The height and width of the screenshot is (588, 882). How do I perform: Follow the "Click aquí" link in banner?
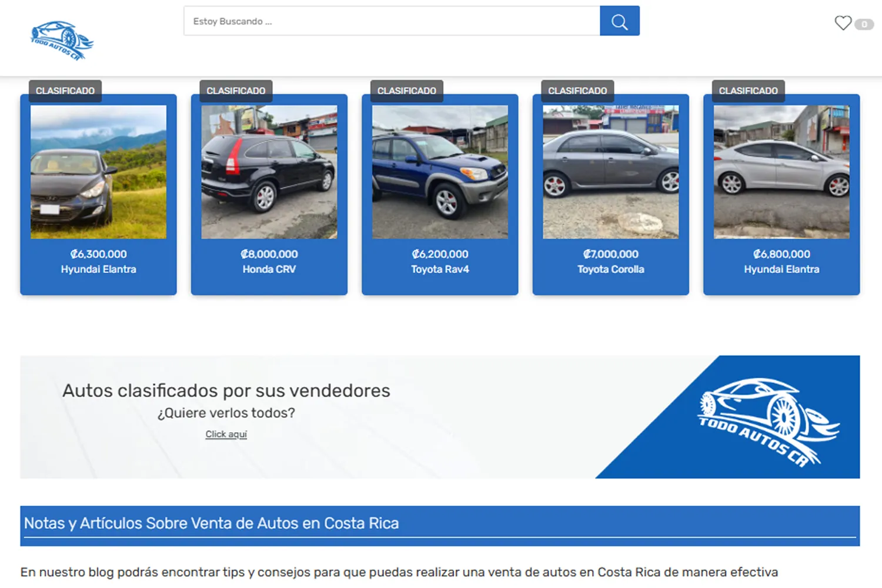[226, 434]
